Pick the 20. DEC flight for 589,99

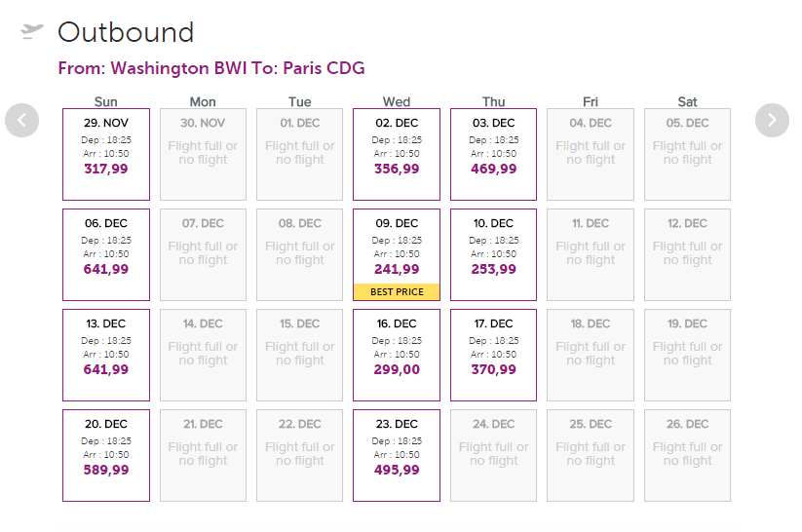point(106,455)
